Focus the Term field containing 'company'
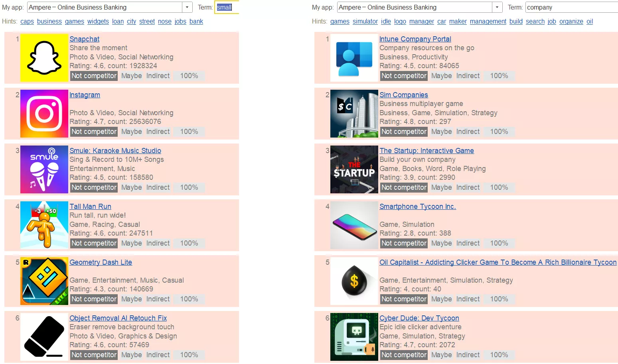The height and width of the screenshot is (364, 618). tap(571, 7)
